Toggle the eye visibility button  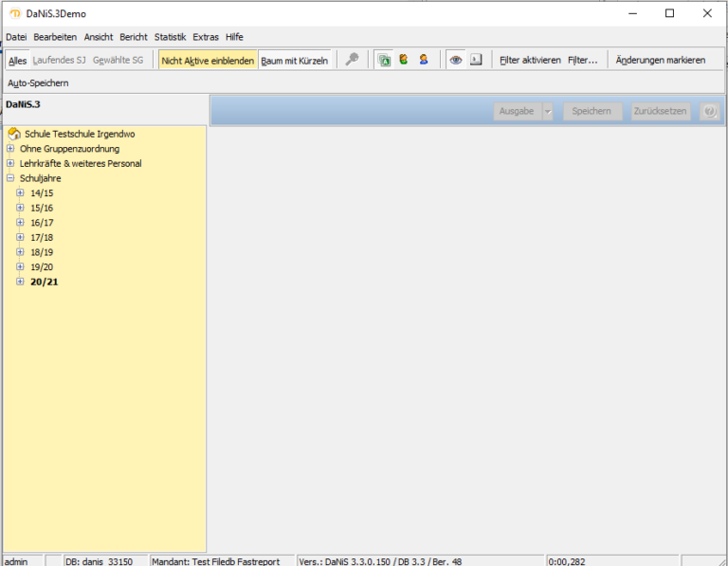click(456, 60)
